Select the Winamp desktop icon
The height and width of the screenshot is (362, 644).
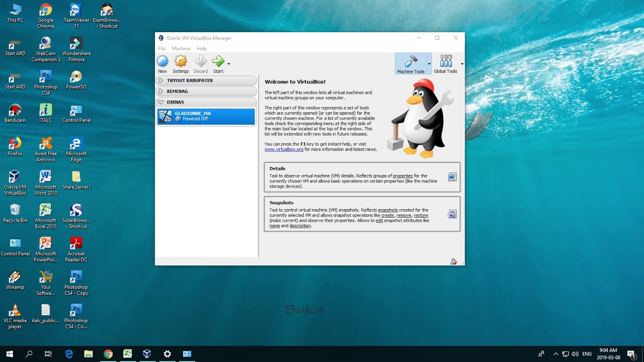point(15,280)
